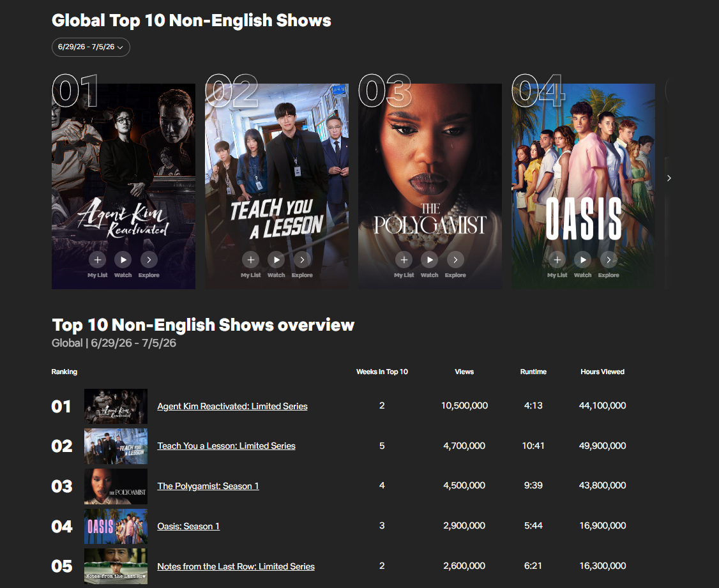Open Notes from the Last Row link

click(x=236, y=566)
